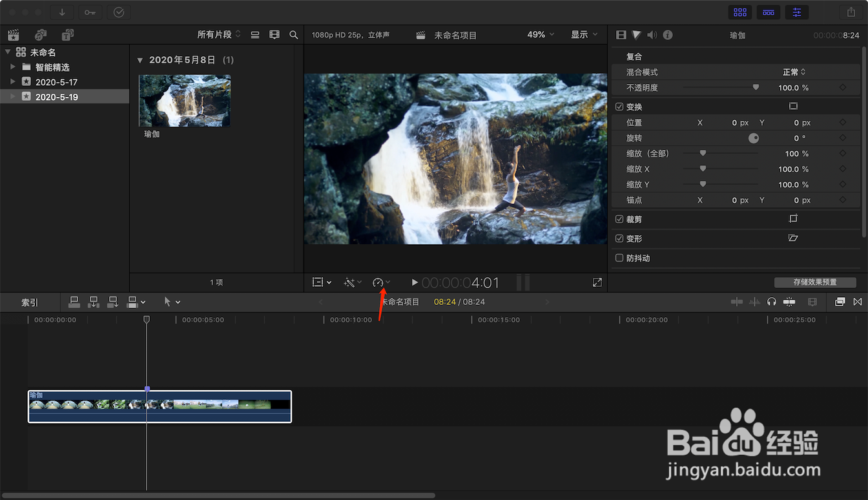This screenshot has width=868, height=500.
Task: Collapse the 未命名 library
Action: 8,52
